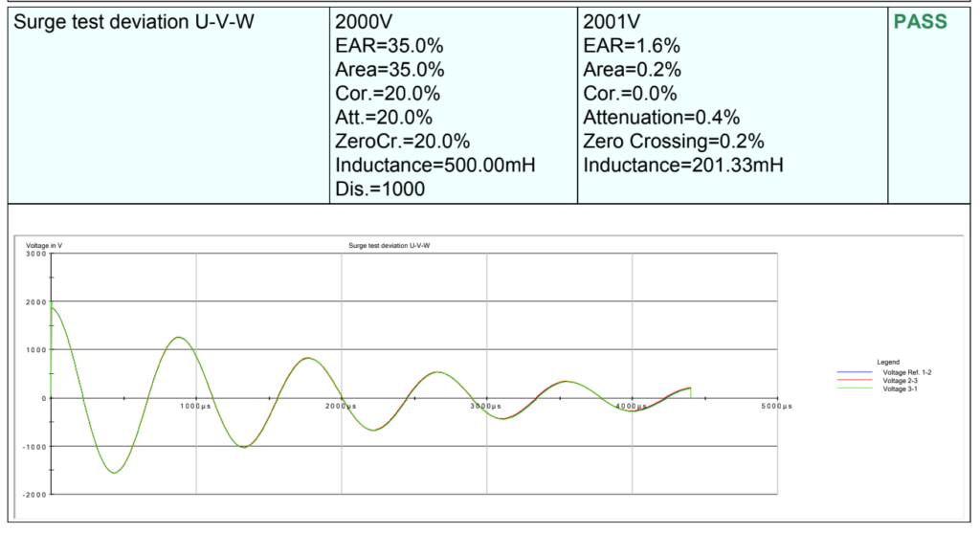Click the blue Voltage Ref. 1-2 legend line
This screenshot has height=533, width=980.
tap(855, 371)
